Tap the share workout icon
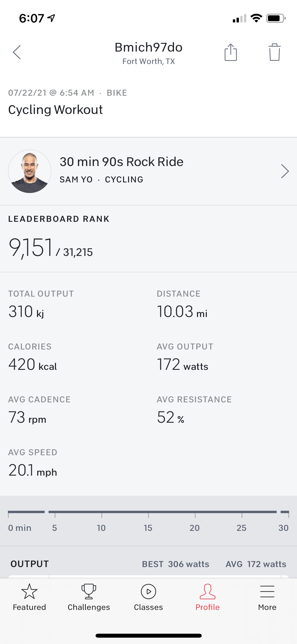Image resolution: width=297 pixels, height=644 pixels. (230, 52)
